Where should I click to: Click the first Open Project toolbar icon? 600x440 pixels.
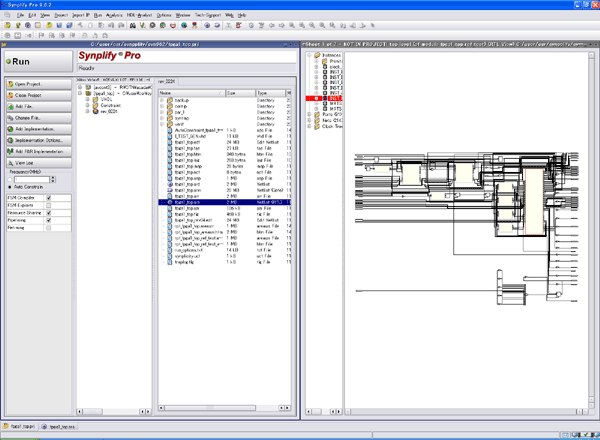[7, 25]
